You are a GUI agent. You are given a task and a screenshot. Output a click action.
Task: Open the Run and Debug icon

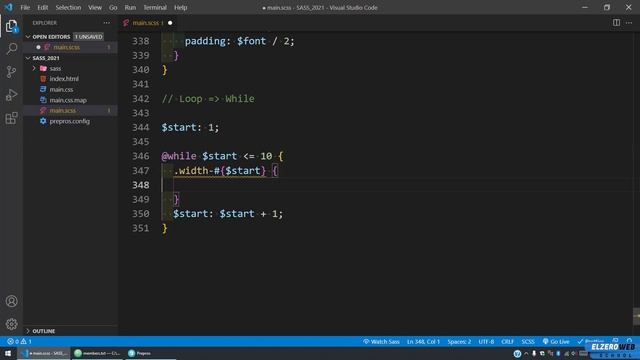[11, 95]
